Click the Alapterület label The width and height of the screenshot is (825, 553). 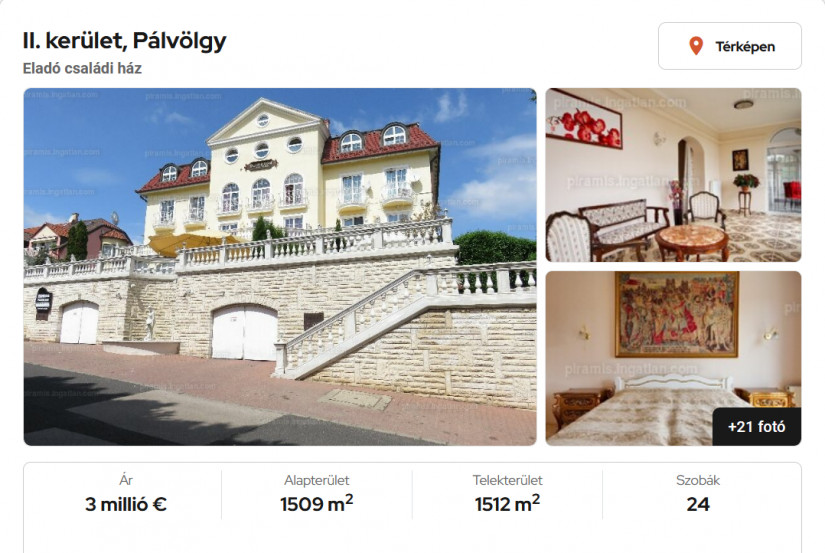[317, 480]
